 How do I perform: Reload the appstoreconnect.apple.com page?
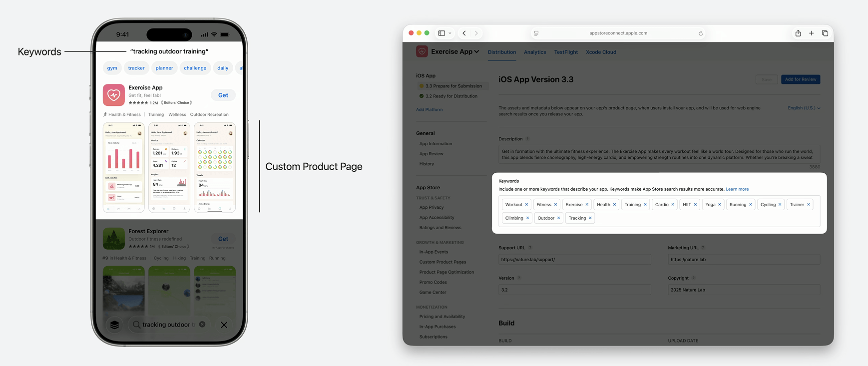point(701,33)
